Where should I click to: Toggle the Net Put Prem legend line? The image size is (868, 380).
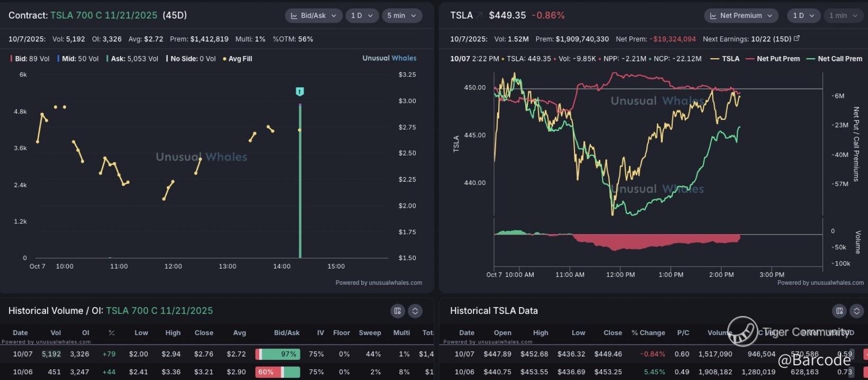[x=772, y=59]
